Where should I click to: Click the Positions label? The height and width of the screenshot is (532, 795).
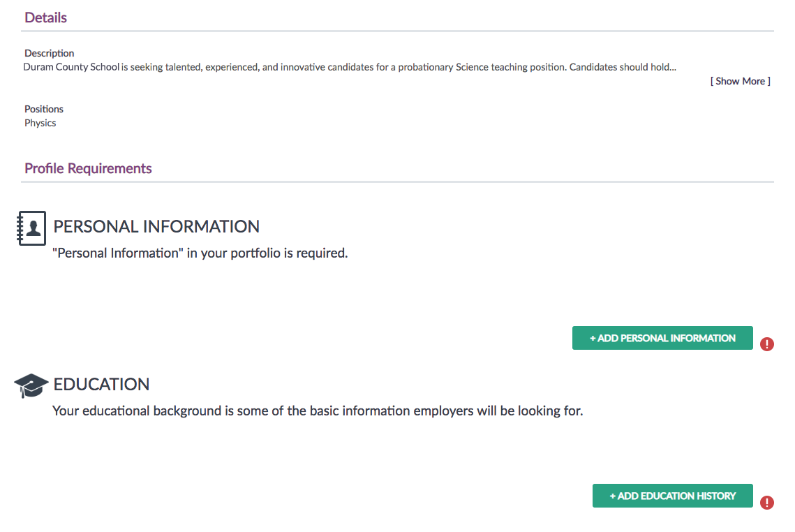(x=43, y=109)
